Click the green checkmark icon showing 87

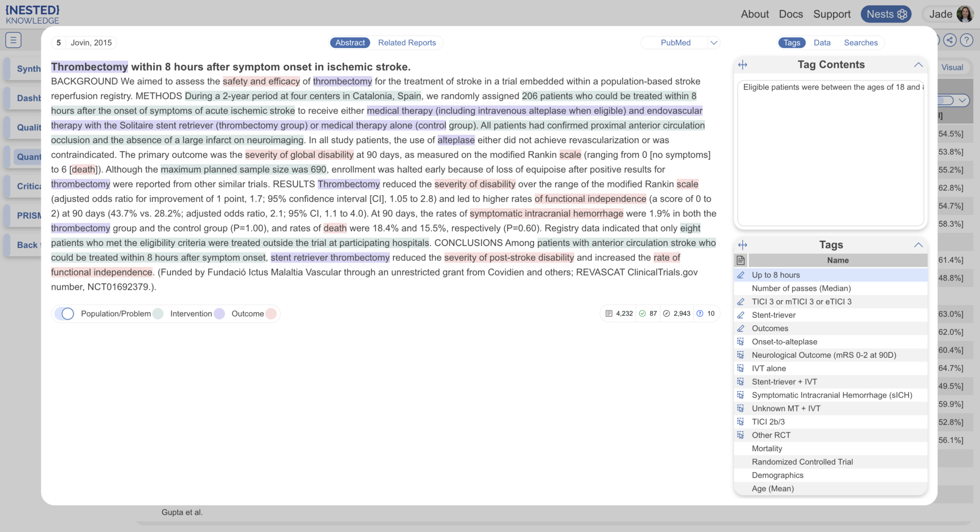(x=642, y=313)
